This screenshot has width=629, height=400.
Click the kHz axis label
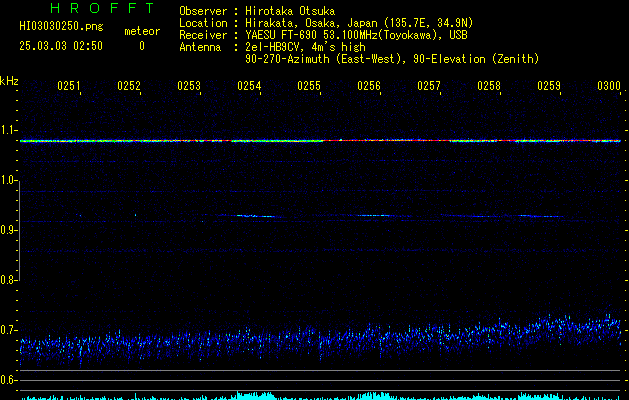pos(9,81)
